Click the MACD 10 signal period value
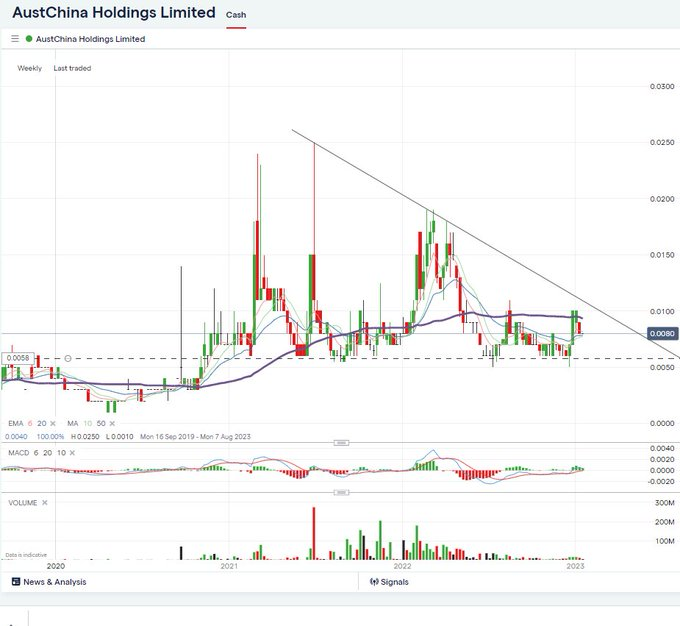The width and height of the screenshot is (680, 626). click(62, 453)
